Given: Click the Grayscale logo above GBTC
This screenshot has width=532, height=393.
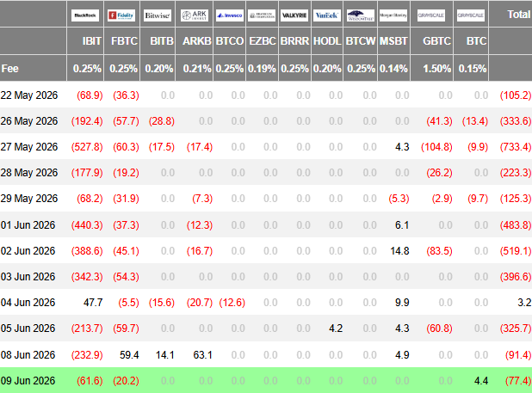Looking at the screenshot, I should click(431, 15).
